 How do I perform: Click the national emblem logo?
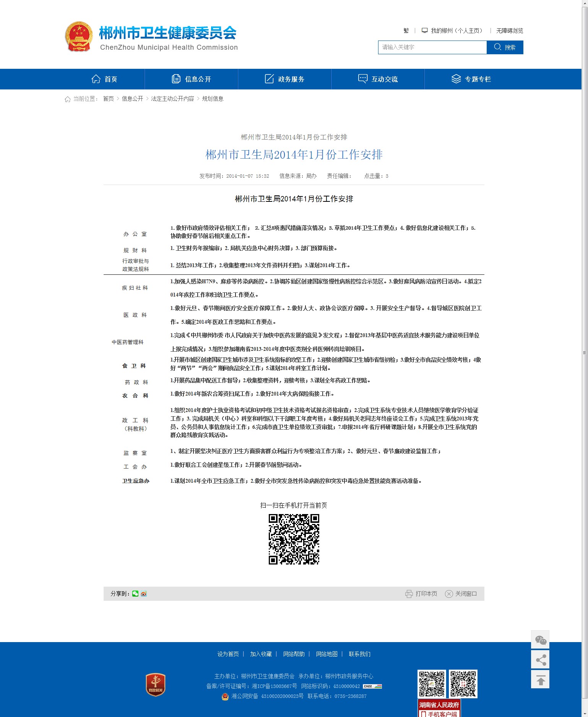(79, 37)
